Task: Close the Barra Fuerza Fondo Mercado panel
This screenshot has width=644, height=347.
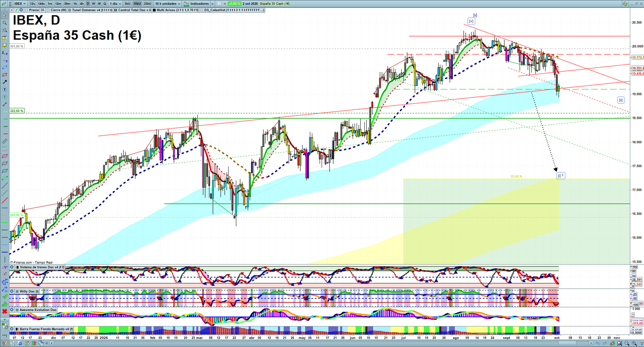Action: click(12, 329)
